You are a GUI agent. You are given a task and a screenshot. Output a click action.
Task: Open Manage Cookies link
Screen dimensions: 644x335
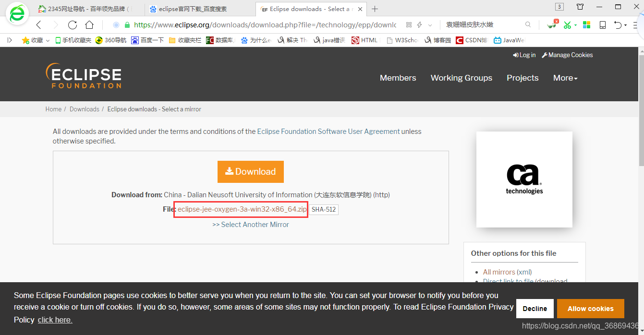click(567, 55)
